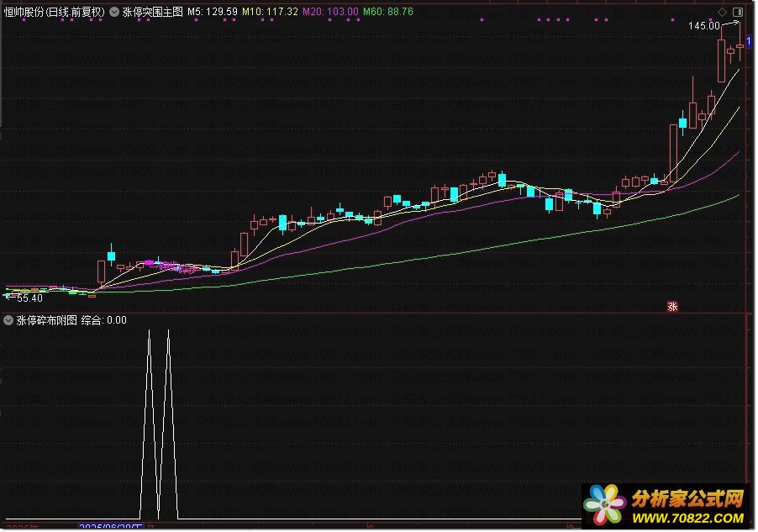This screenshot has width=758, height=532.
Task: Click the M10: 117.32 moving average label
Action: 270,12
